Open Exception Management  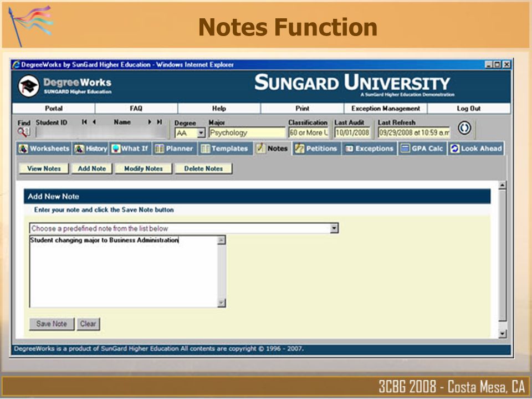(x=386, y=108)
